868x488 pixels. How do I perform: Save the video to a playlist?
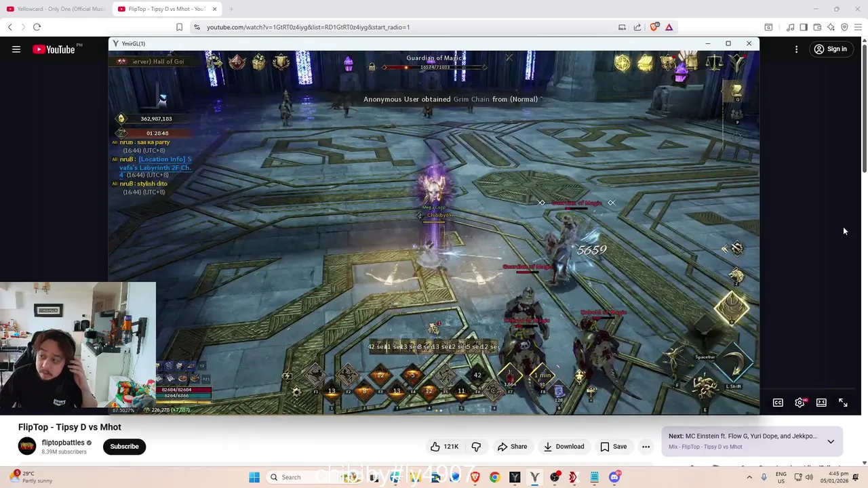pyautogui.click(x=613, y=446)
